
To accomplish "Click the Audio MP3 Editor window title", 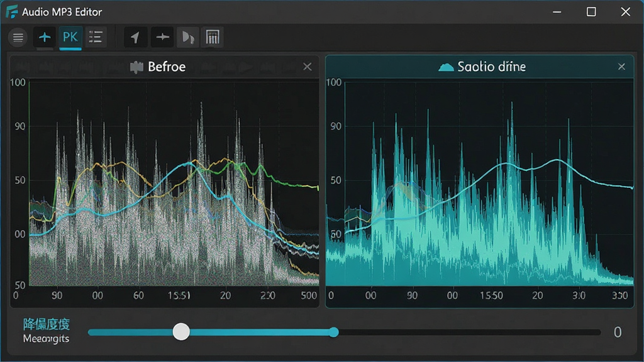I will click(62, 12).
